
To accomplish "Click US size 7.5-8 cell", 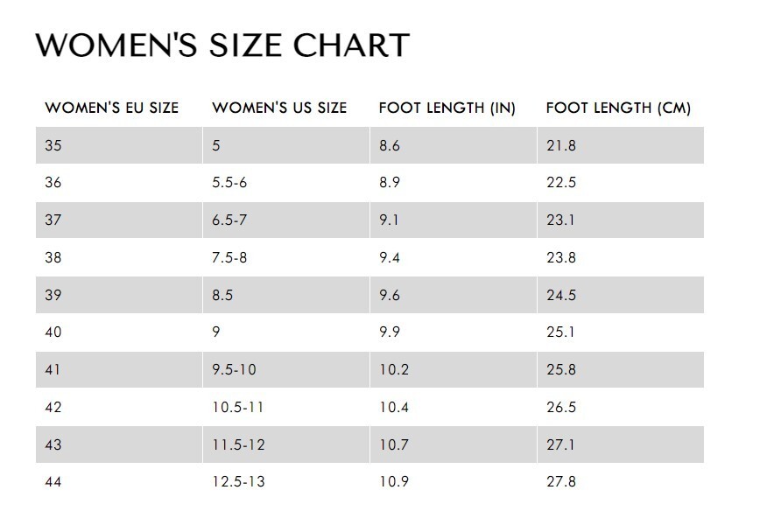I will 286,257.
